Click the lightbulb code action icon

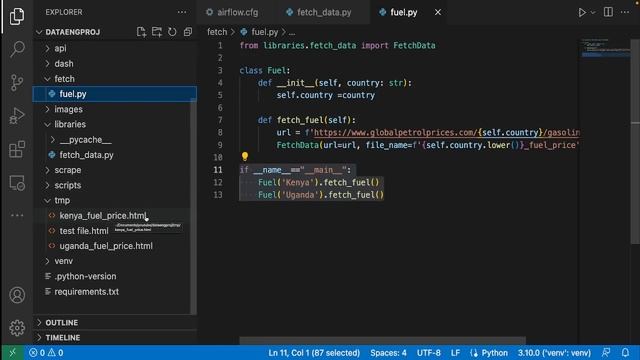pyautogui.click(x=244, y=156)
